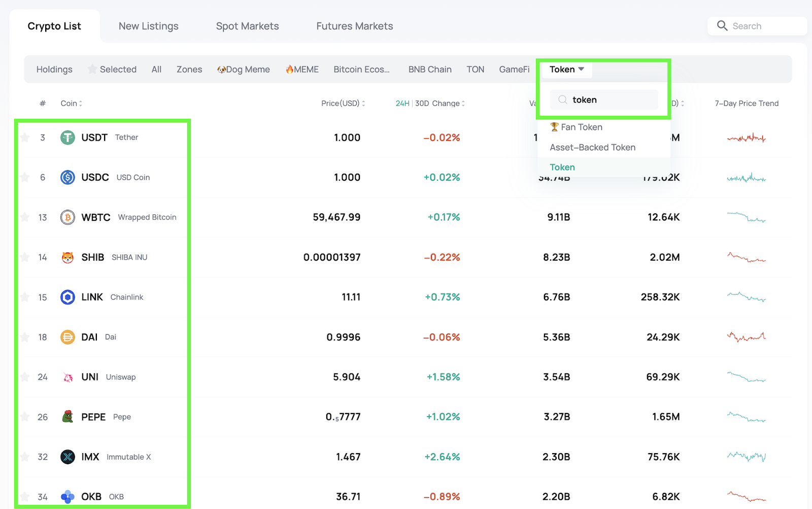Open the Zones filter
812x509 pixels.
189,69
